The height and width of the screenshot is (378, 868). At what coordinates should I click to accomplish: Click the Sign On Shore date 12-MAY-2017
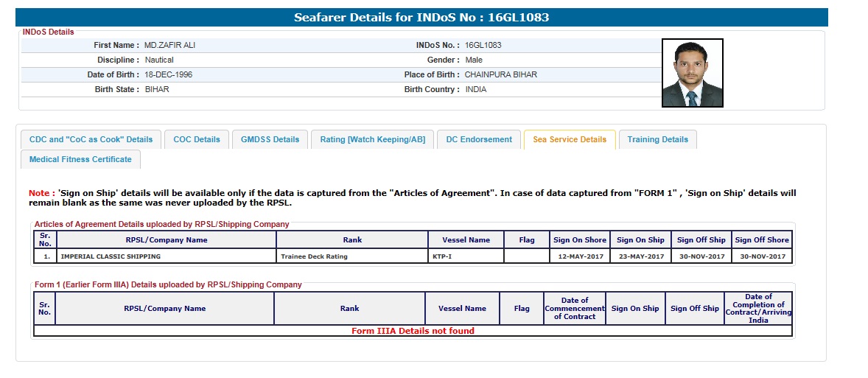click(579, 256)
